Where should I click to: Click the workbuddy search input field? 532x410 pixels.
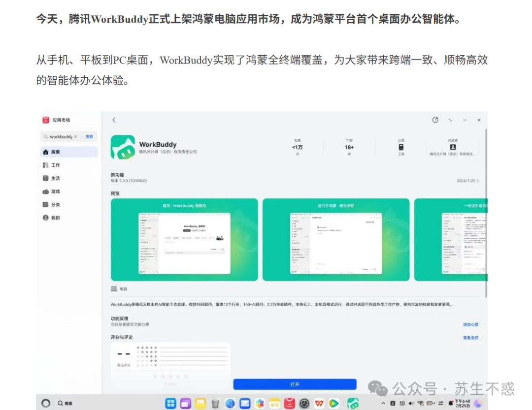pos(61,137)
